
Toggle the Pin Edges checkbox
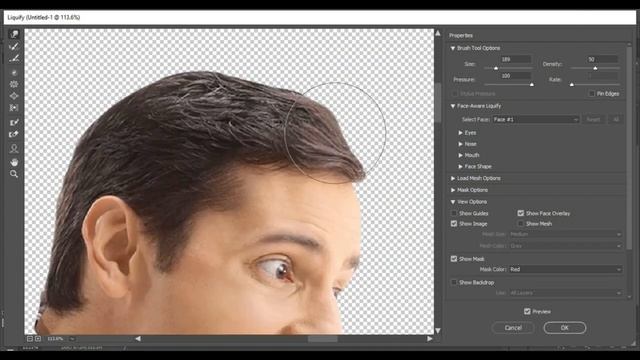click(591, 93)
